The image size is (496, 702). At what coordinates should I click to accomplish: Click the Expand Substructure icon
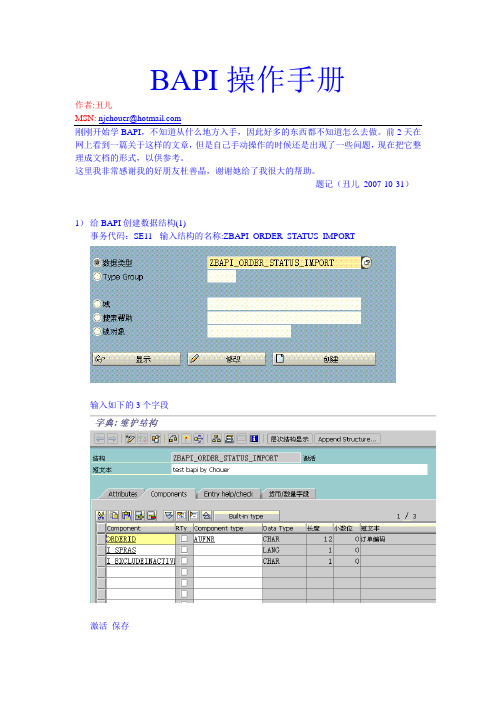coord(181,516)
